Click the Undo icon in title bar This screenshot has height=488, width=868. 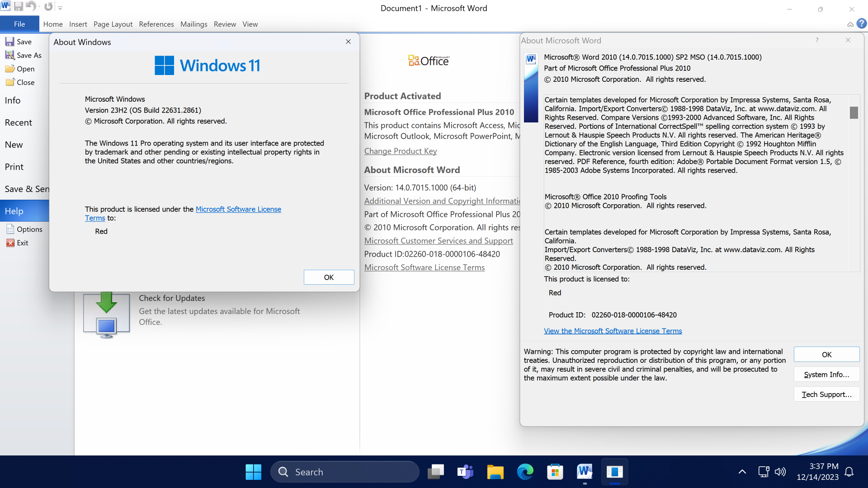[x=31, y=7]
